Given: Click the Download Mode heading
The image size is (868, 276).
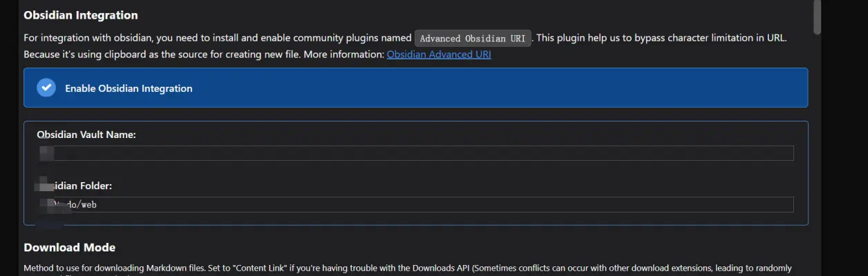Looking at the screenshot, I should [x=70, y=247].
